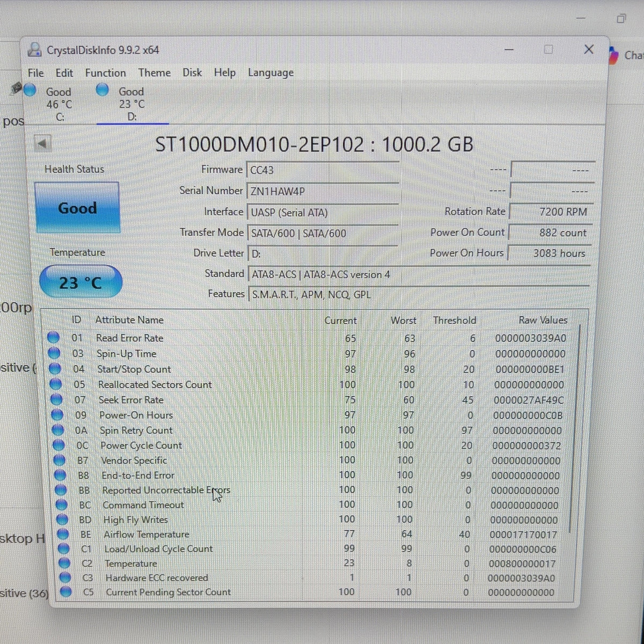This screenshot has height=644, width=644.
Task: Click the Power On Hours value
Action: (549, 253)
